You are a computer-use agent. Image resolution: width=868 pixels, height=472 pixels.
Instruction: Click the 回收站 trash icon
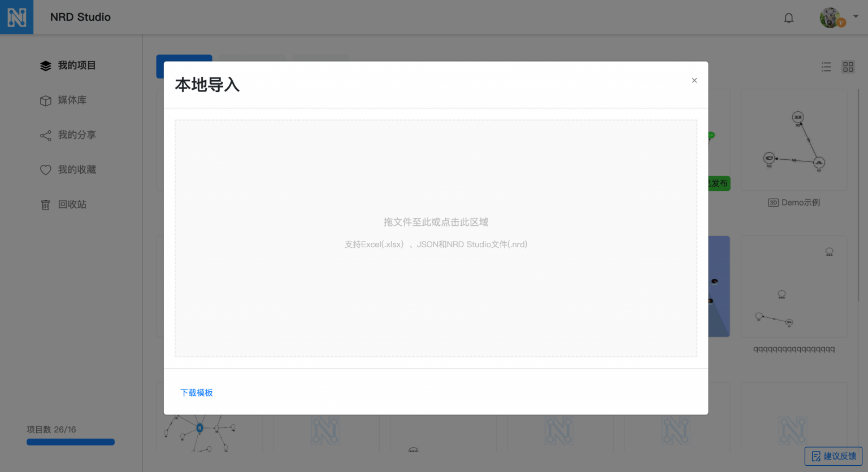pos(45,204)
